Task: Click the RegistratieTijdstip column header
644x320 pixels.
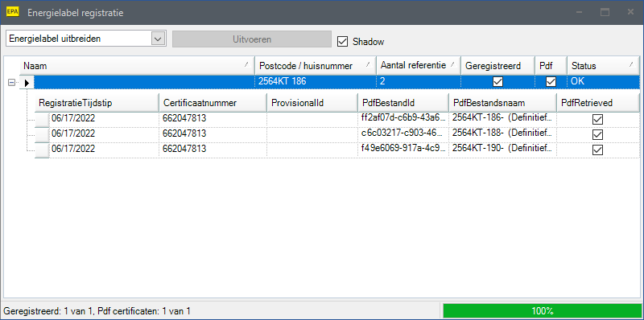Action: [97, 103]
